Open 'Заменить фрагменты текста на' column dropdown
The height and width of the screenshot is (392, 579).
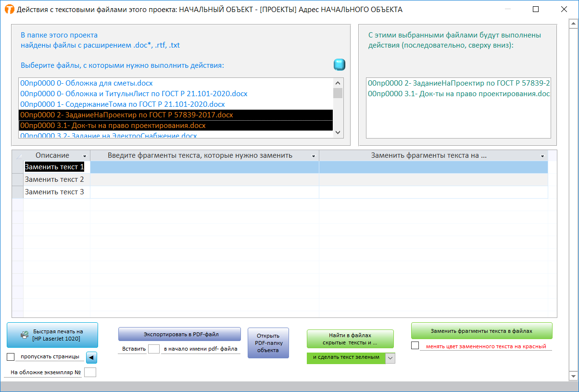click(542, 156)
